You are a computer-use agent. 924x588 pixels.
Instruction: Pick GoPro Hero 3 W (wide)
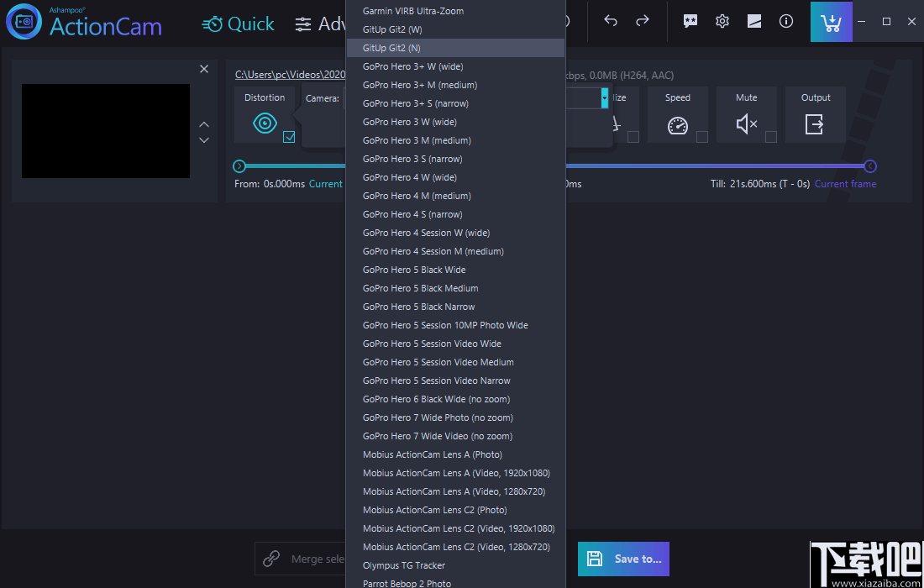455,122
